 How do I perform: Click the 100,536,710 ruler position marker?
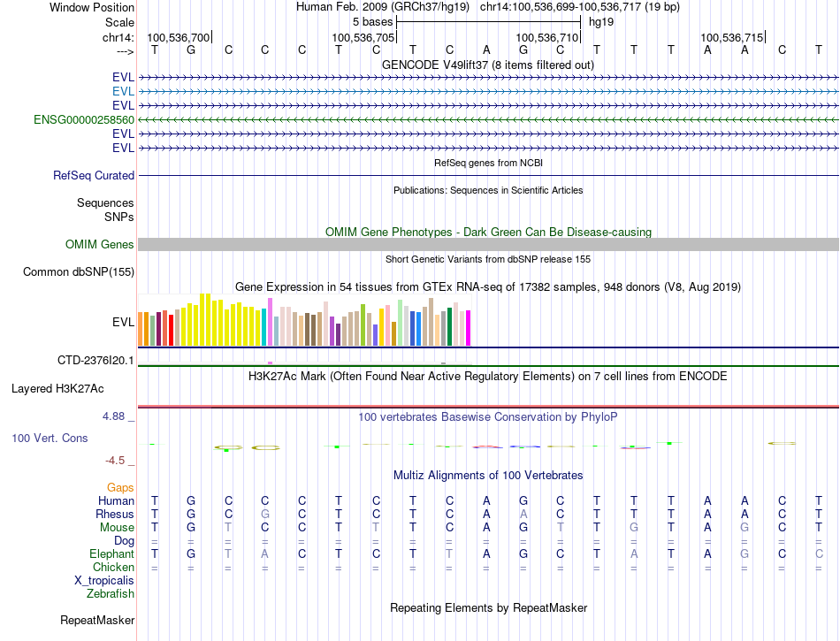tap(547, 37)
